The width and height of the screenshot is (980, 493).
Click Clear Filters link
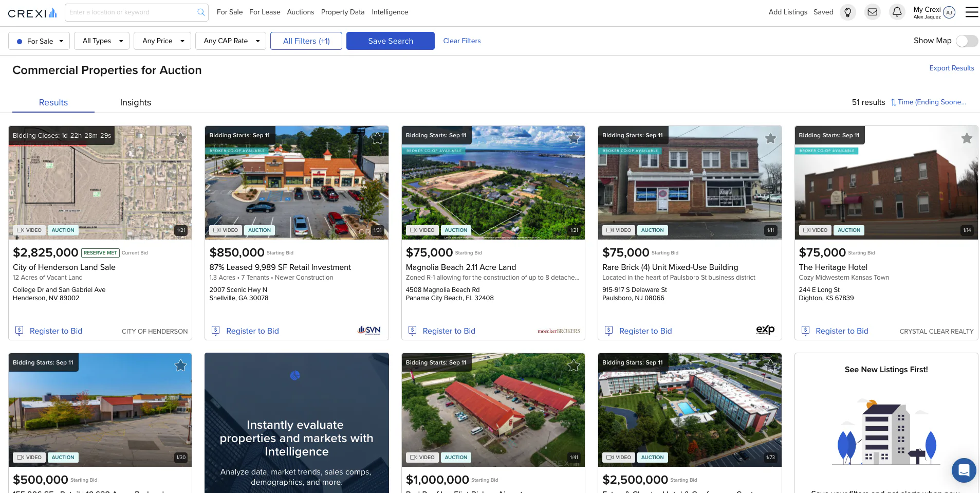(462, 41)
